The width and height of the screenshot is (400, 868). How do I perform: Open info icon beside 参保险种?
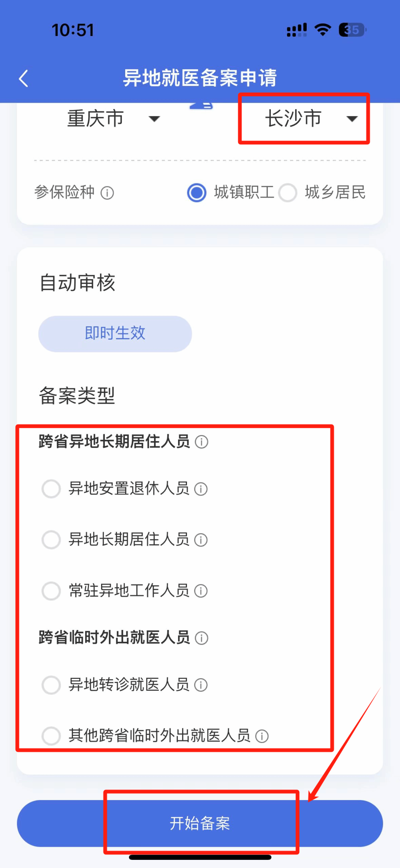pyautogui.click(x=107, y=193)
